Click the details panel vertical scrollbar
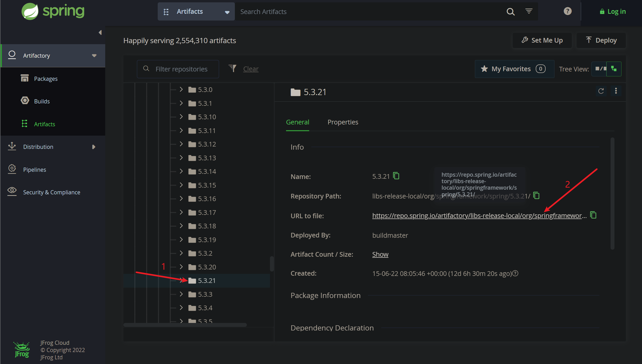Image resolution: width=642 pixels, height=364 pixels. point(612,194)
